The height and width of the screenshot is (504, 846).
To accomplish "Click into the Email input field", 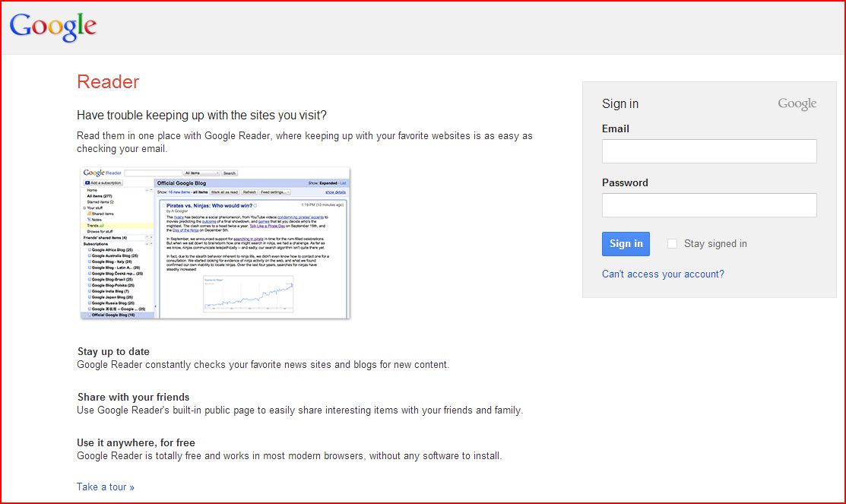I will [x=709, y=151].
